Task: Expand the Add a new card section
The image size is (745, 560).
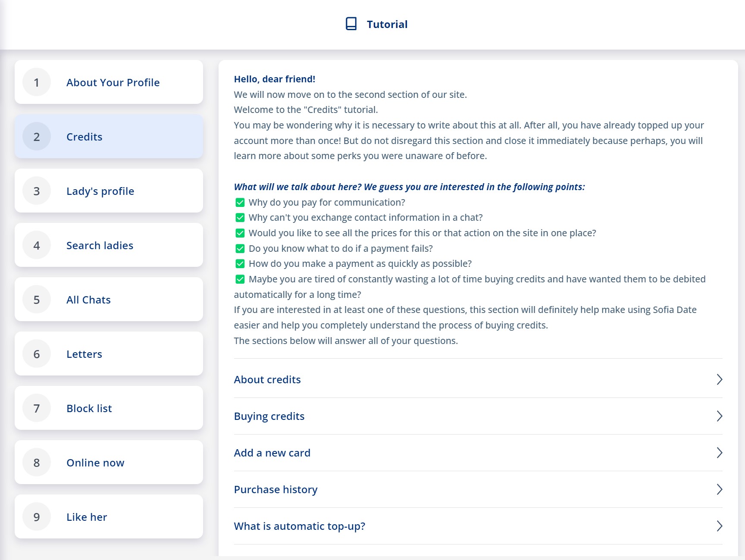Action: click(x=478, y=453)
